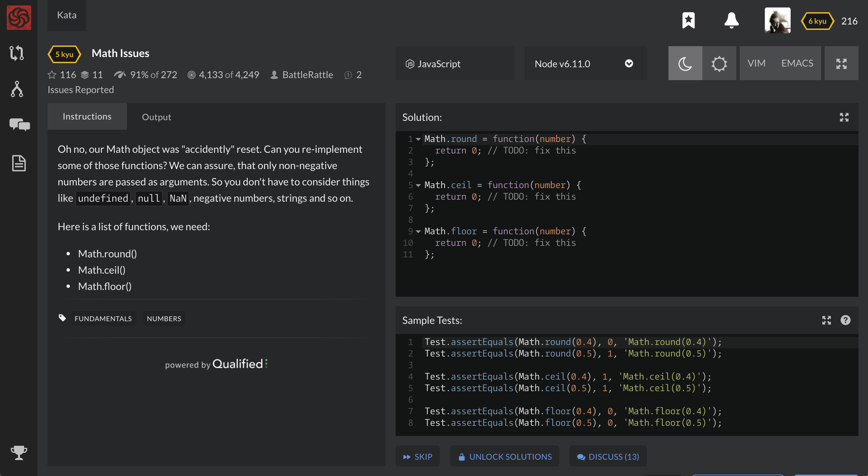Screen dimensions: 868x476
Task: Open the notifications bell icon
Action: [x=731, y=20]
